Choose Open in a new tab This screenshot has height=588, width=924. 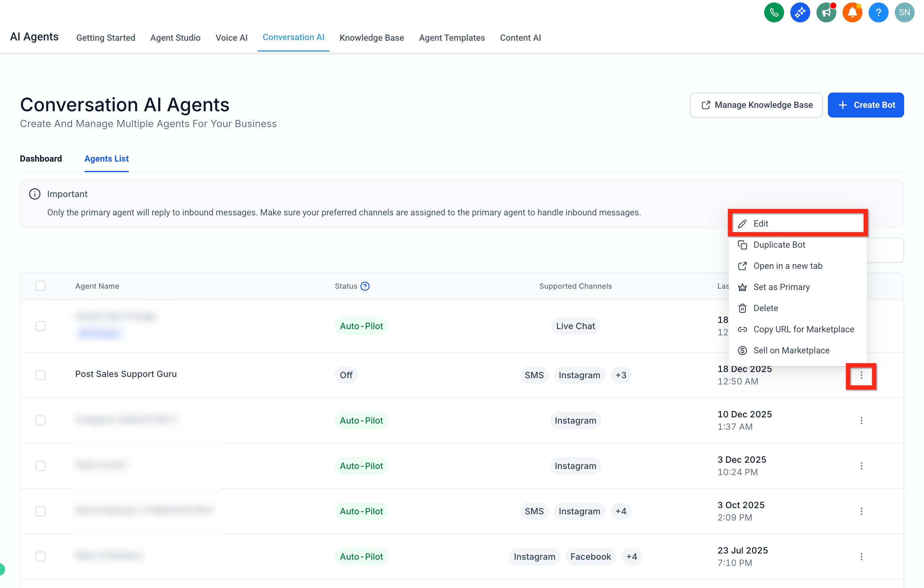click(x=797, y=266)
